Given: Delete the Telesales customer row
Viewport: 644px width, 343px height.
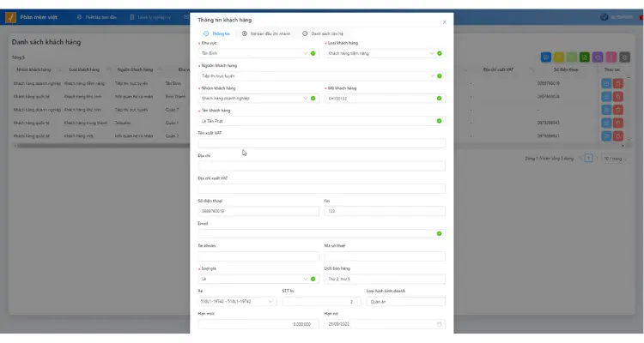Looking at the screenshot, I should [618, 123].
